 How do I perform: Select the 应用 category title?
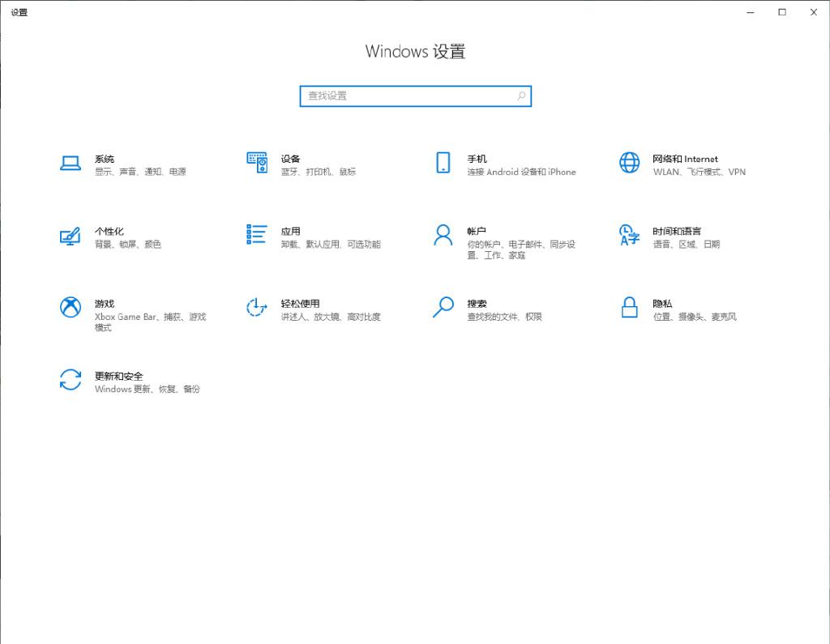pos(291,231)
